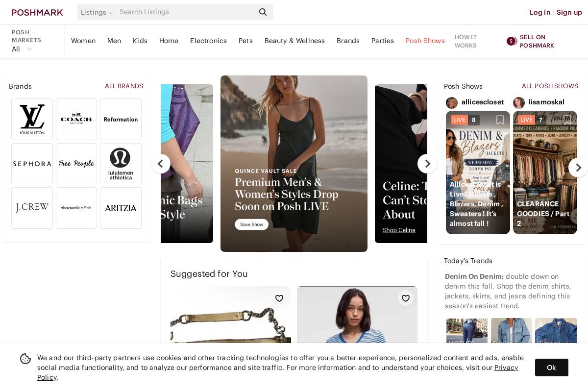Open the gold chain bag listing image
This screenshot has width=588, height=392.
point(231,315)
